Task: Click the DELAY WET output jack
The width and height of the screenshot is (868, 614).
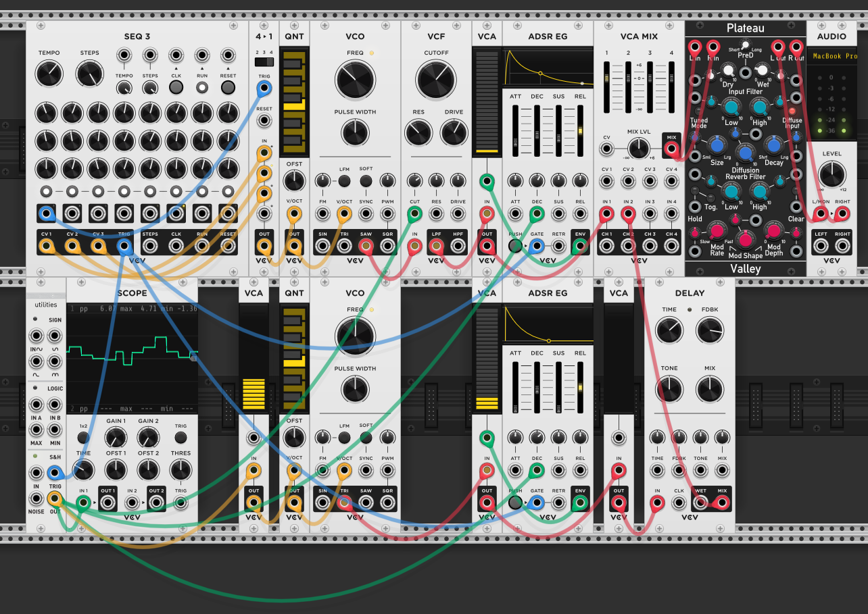Action: tap(701, 502)
